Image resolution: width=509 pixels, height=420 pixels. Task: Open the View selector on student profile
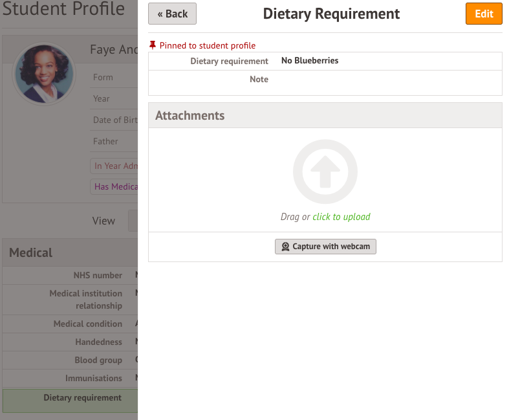point(133,221)
